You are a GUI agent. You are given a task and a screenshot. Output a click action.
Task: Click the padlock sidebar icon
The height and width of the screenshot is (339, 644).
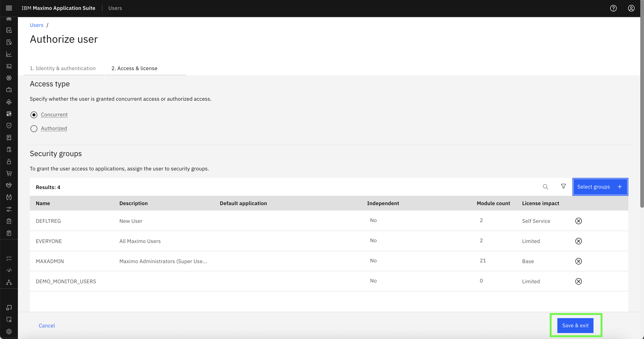9,161
